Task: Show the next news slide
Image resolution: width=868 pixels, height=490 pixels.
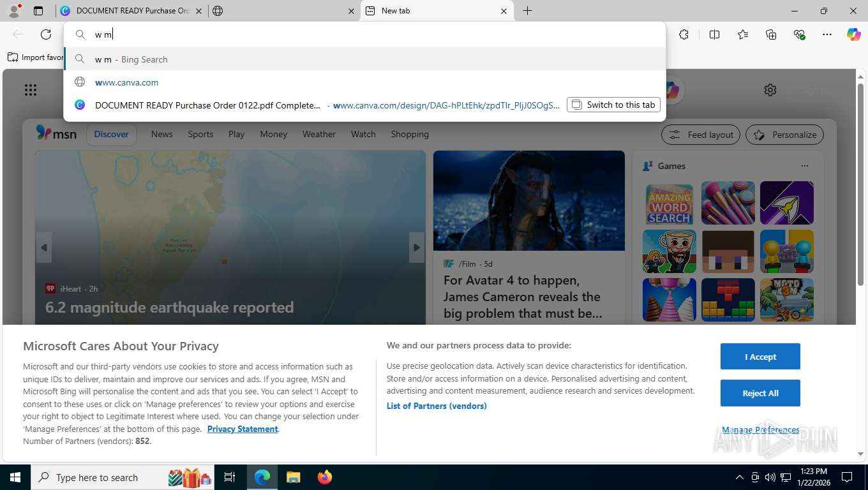Action: pyautogui.click(x=417, y=248)
